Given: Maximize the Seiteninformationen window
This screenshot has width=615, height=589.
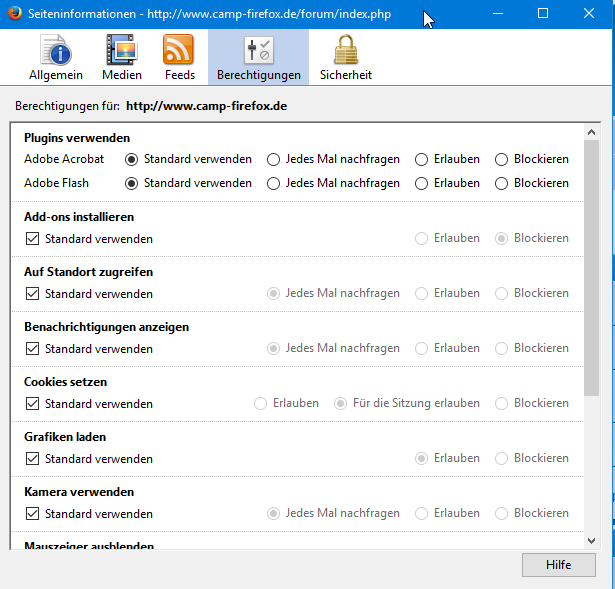Looking at the screenshot, I should click(543, 14).
